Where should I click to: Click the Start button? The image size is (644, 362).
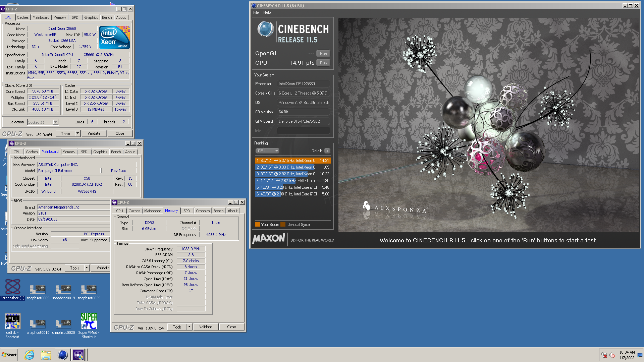point(9,355)
